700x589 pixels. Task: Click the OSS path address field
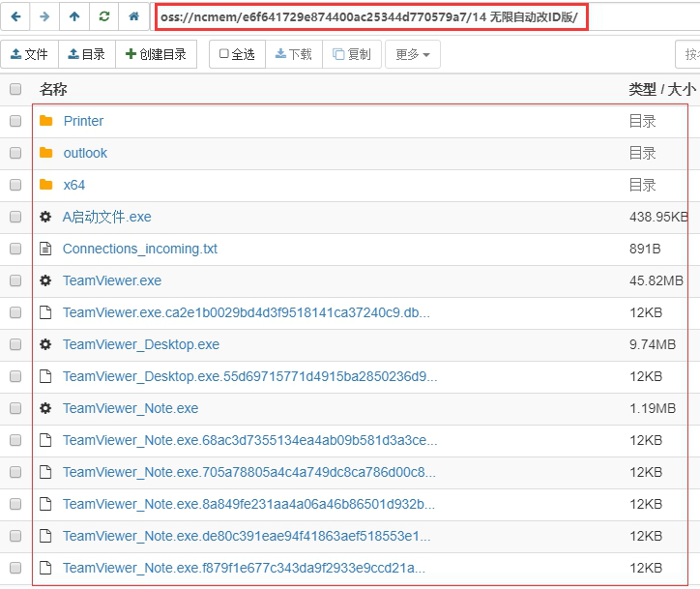(x=371, y=17)
